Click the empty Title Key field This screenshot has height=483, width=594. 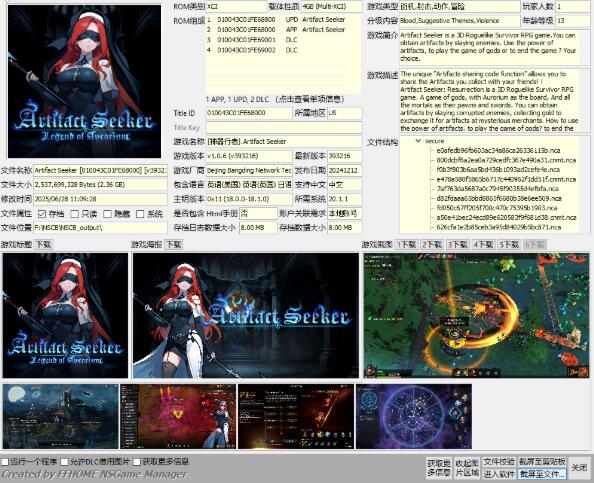click(x=284, y=128)
